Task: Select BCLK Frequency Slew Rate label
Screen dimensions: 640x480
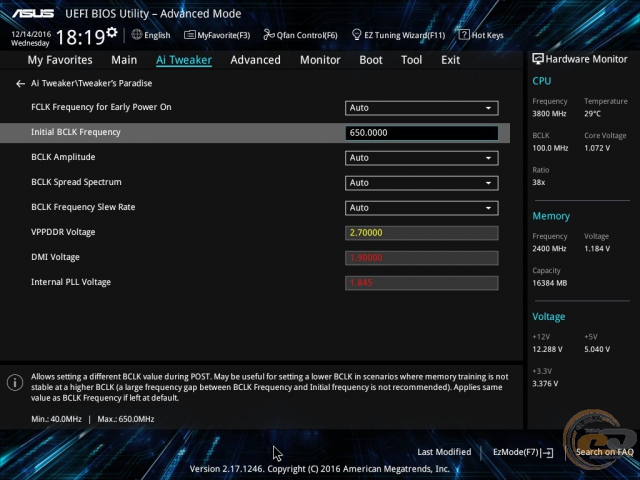Action: click(83, 207)
